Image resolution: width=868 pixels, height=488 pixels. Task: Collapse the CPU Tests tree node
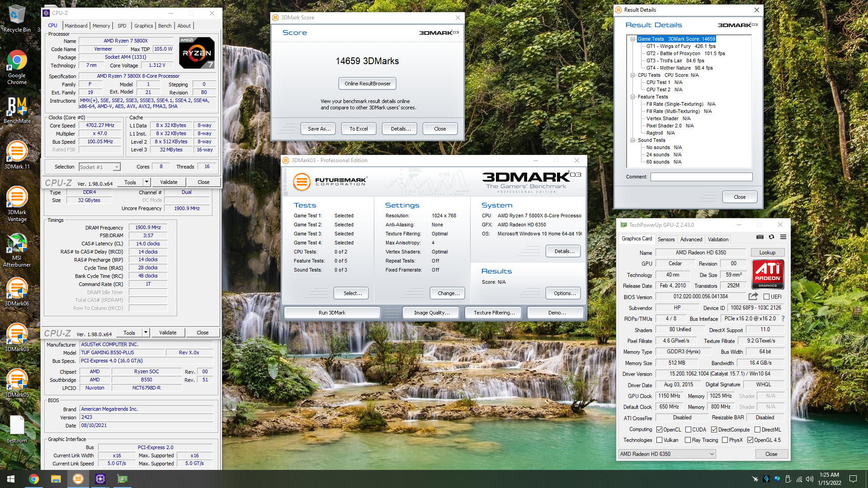633,75
